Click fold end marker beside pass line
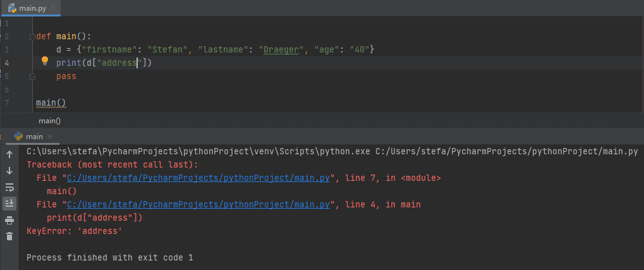 [31, 76]
